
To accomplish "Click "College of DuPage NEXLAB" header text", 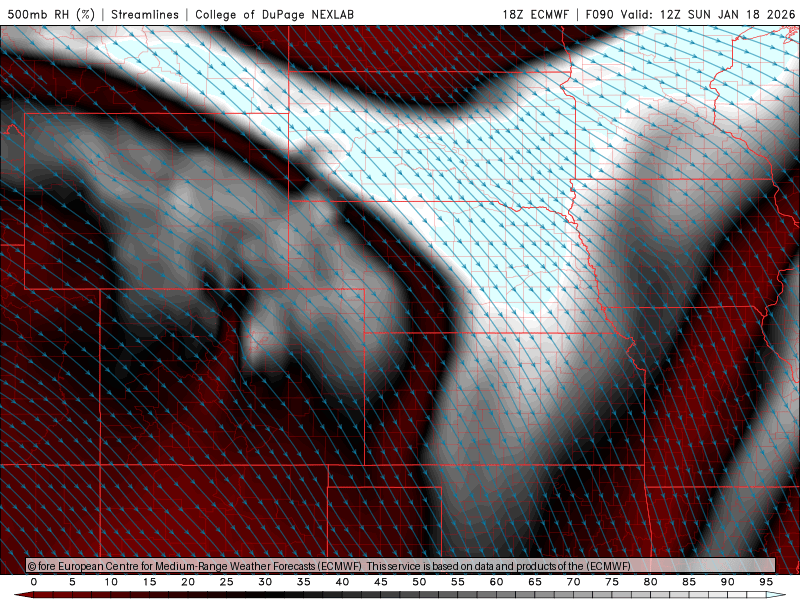I will point(274,14).
